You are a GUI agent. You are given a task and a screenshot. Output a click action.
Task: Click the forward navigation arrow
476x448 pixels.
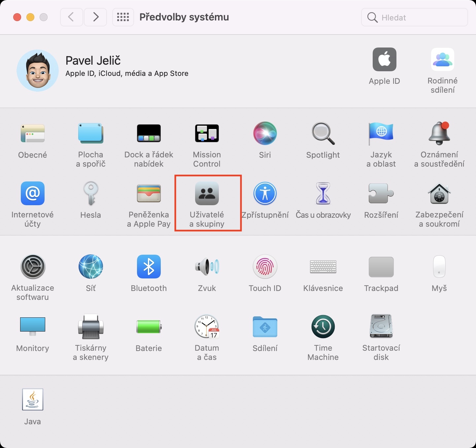coord(95,17)
